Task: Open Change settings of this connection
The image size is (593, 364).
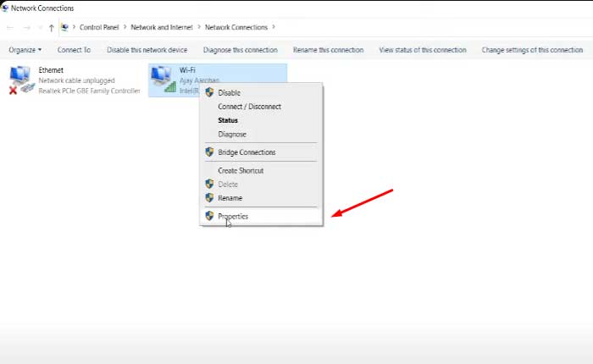Action: (x=532, y=50)
